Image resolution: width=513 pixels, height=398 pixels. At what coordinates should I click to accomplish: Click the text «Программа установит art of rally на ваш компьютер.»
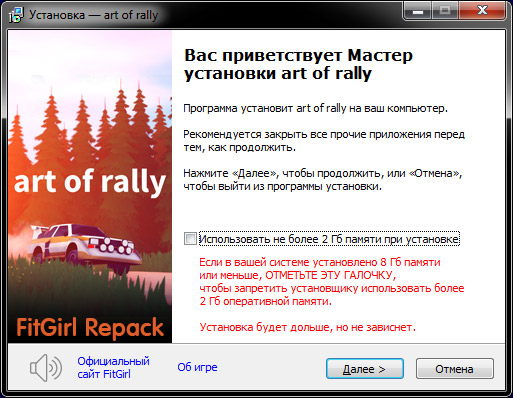click(x=315, y=108)
